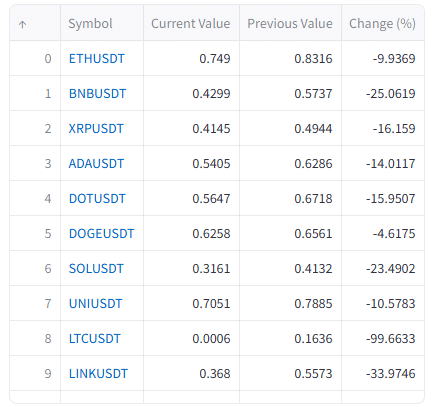Image resolution: width=439 pixels, height=407 pixels.
Task: Open the BNBUSDT symbol link
Action: [x=97, y=94]
